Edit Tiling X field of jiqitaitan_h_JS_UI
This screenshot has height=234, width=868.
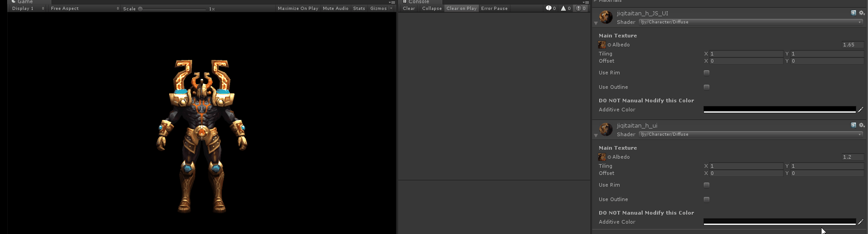[x=746, y=54]
